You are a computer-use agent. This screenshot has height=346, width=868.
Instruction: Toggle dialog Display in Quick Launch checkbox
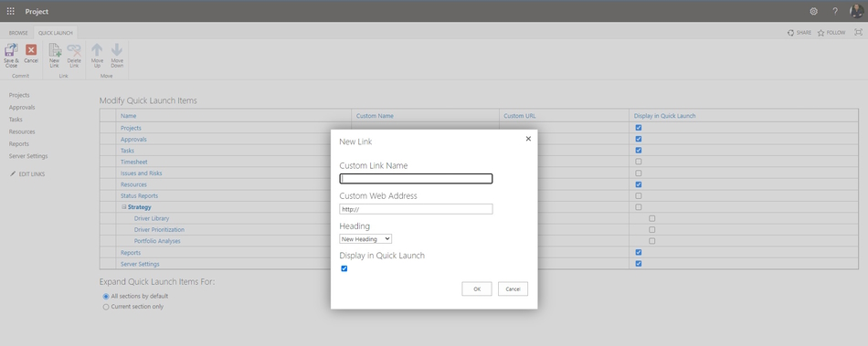pyautogui.click(x=344, y=268)
